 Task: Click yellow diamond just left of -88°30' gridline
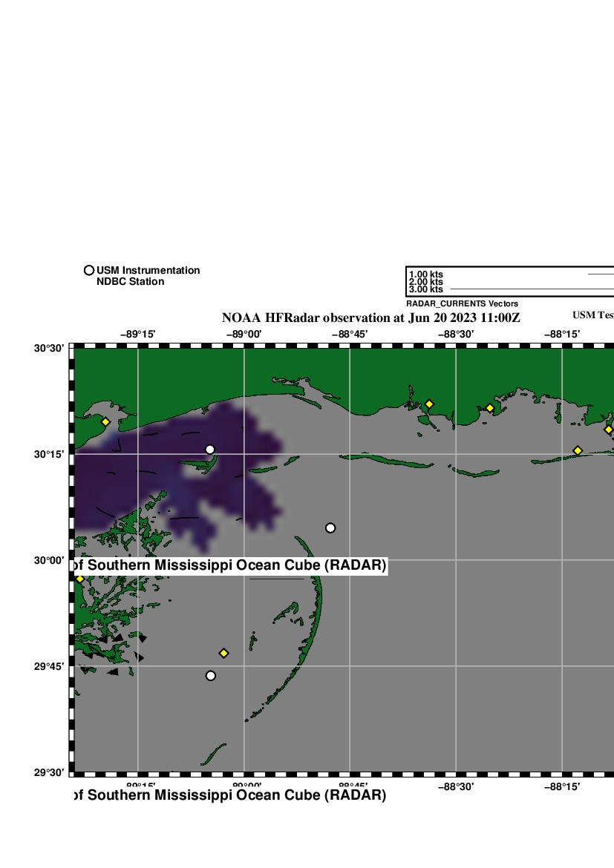(x=429, y=404)
